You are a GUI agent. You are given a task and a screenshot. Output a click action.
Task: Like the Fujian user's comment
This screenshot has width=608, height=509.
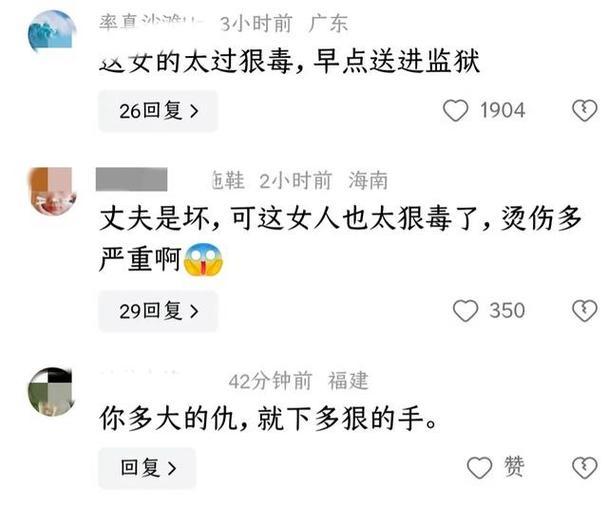click(x=480, y=468)
